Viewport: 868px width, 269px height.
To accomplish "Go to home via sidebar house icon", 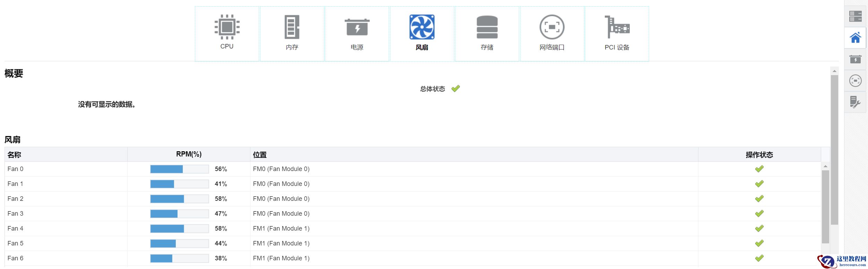I will coord(855,38).
